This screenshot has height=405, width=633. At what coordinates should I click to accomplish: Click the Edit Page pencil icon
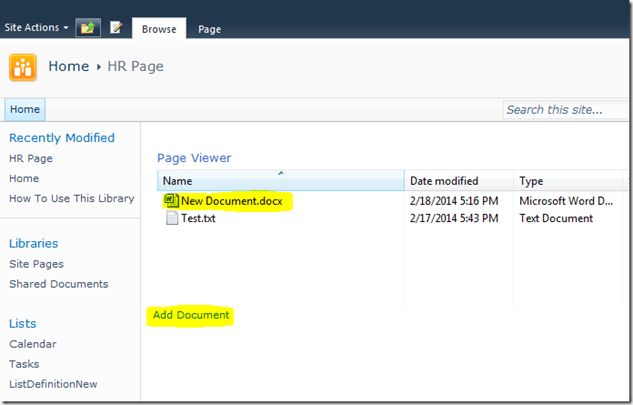point(116,28)
